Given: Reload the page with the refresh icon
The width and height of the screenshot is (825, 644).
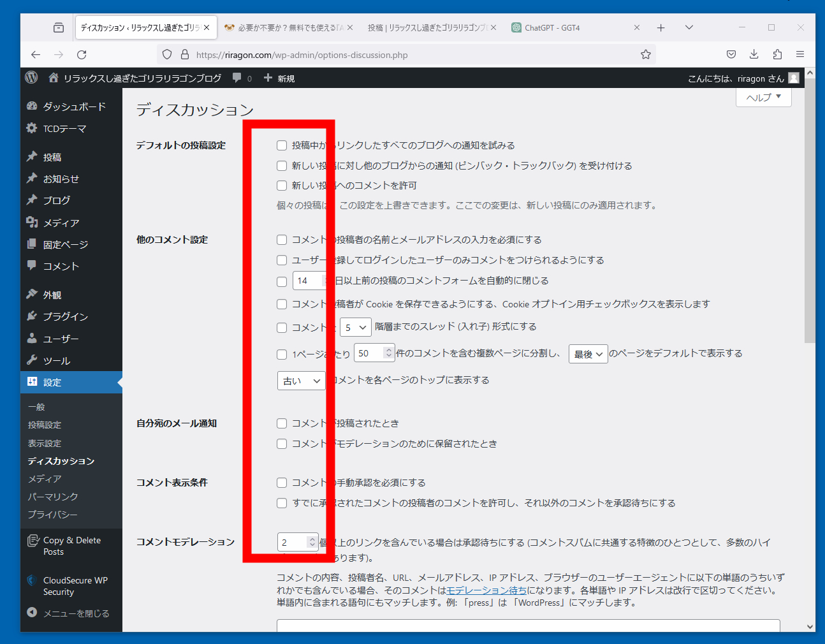Looking at the screenshot, I should click(82, 55).
